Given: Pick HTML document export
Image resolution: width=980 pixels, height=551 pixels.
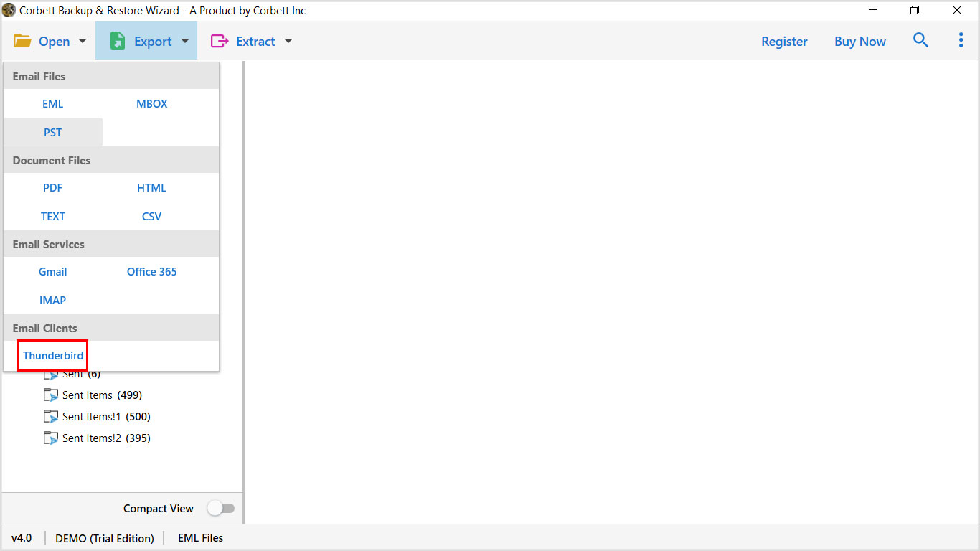Looking at the screenshot, I should pos(152,188).
